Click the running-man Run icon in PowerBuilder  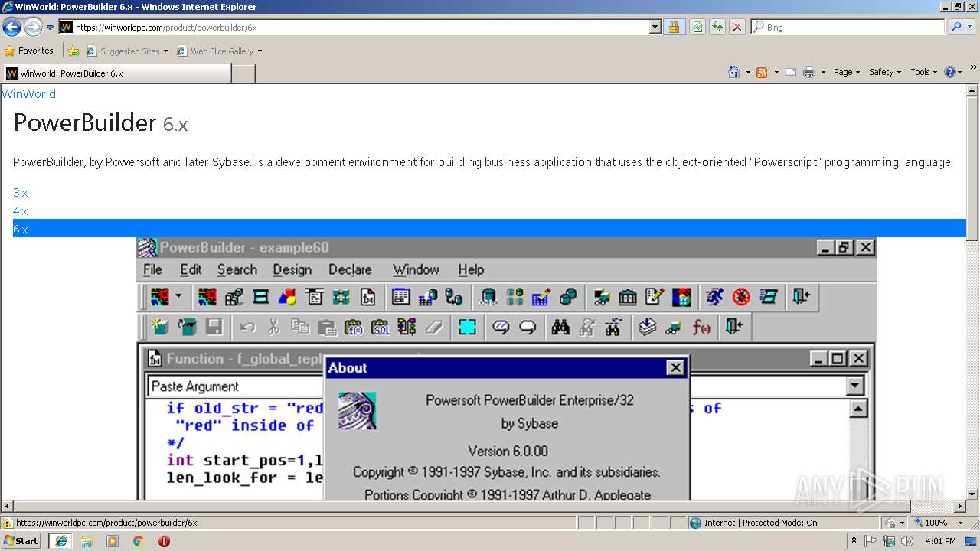pyautogui.click(x=714, y=296)
